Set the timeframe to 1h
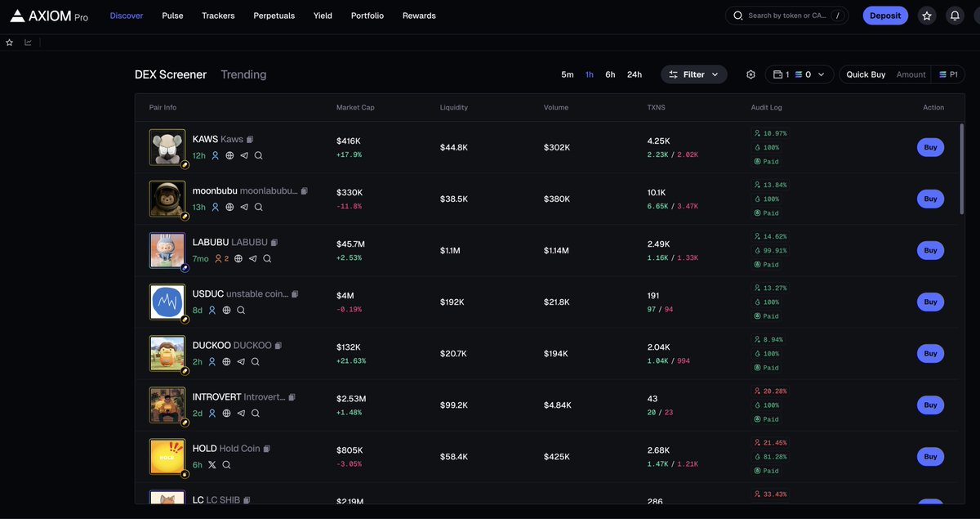The image size is (980, 519). 590,74
